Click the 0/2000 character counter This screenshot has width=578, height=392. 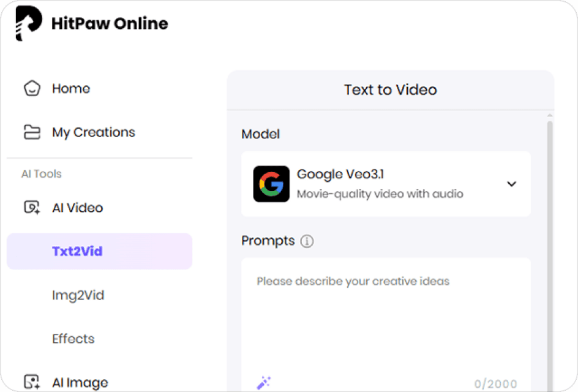point(496,382)
